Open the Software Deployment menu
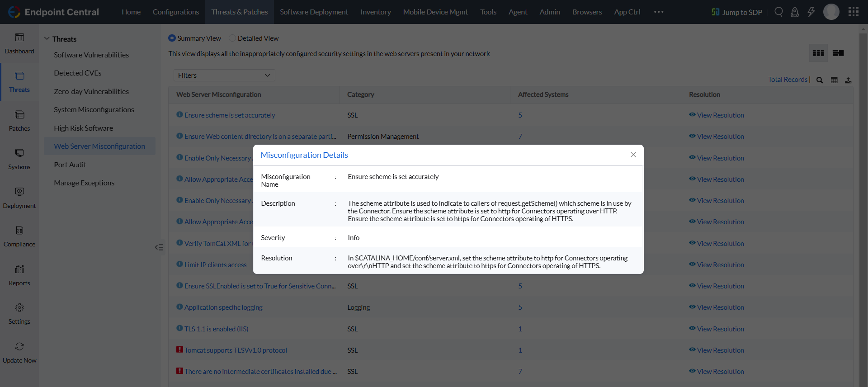The width and height of the screenshot is (868, 387). tap(314, 12)
